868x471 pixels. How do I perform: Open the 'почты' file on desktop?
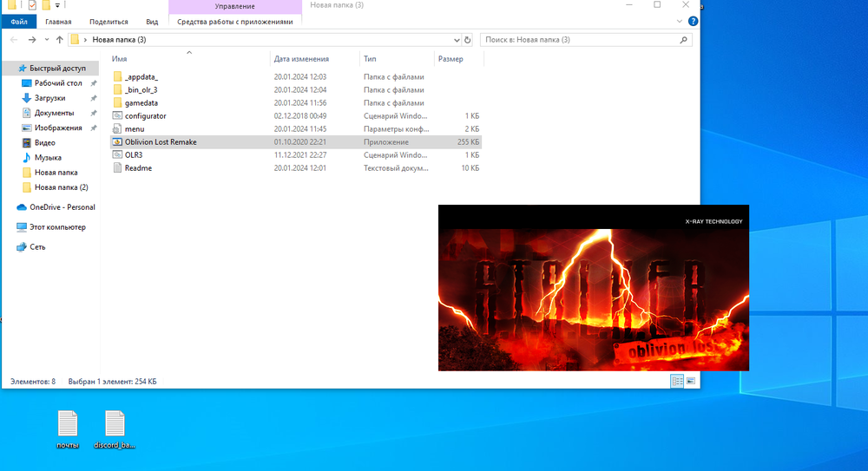point(68,424)
